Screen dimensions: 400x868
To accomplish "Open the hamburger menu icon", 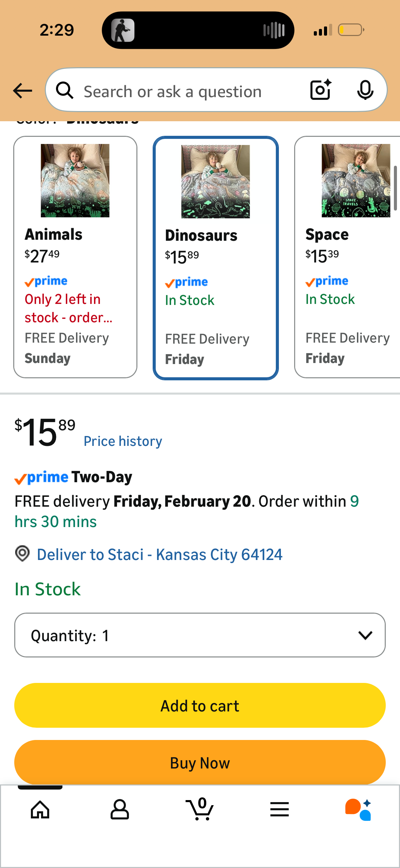I will [280, 810].
